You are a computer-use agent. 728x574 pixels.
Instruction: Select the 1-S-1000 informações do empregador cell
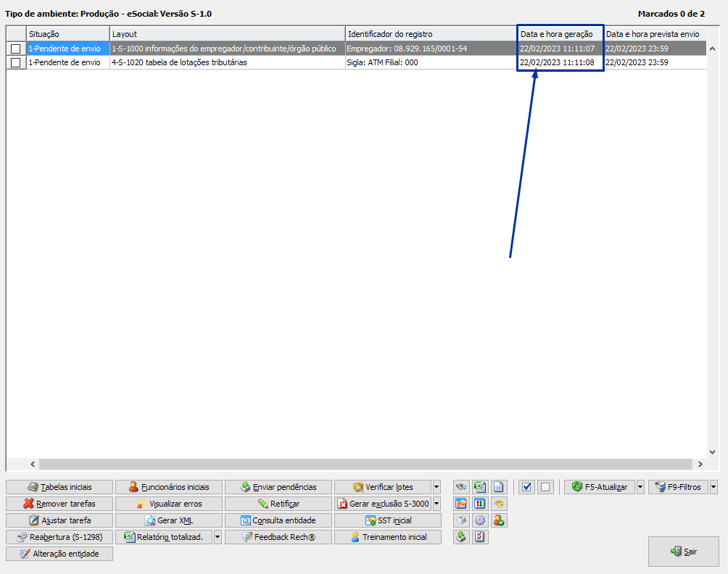point(228,49)
